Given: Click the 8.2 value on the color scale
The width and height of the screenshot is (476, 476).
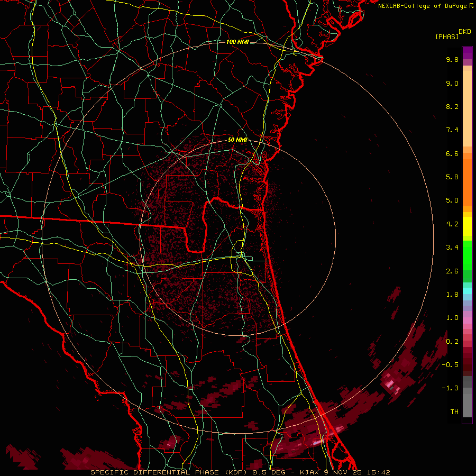Looking at the screenshot, I should [452, 107].
